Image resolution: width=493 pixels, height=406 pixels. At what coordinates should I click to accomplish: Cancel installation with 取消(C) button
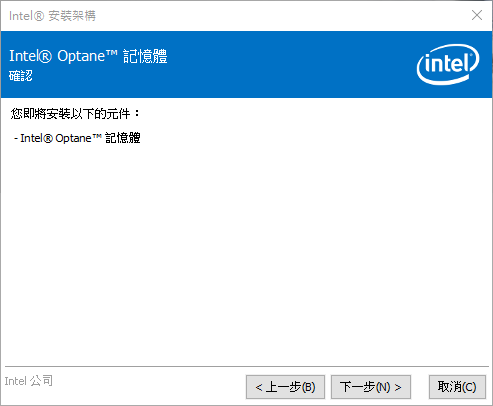coord(457,387)
